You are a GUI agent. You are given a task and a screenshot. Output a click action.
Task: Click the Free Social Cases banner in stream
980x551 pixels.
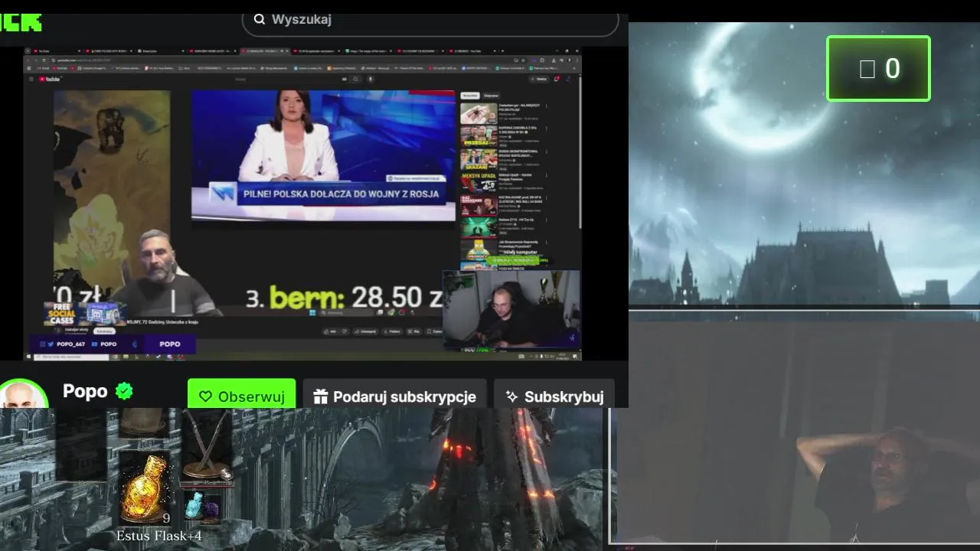pyautogui.click(x=84, y=314)
